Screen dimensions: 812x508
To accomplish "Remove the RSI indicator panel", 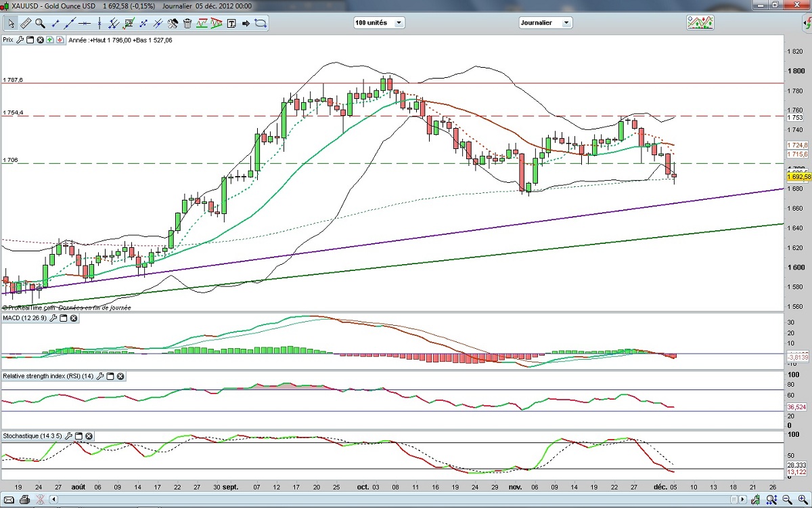I will point(120,376).
